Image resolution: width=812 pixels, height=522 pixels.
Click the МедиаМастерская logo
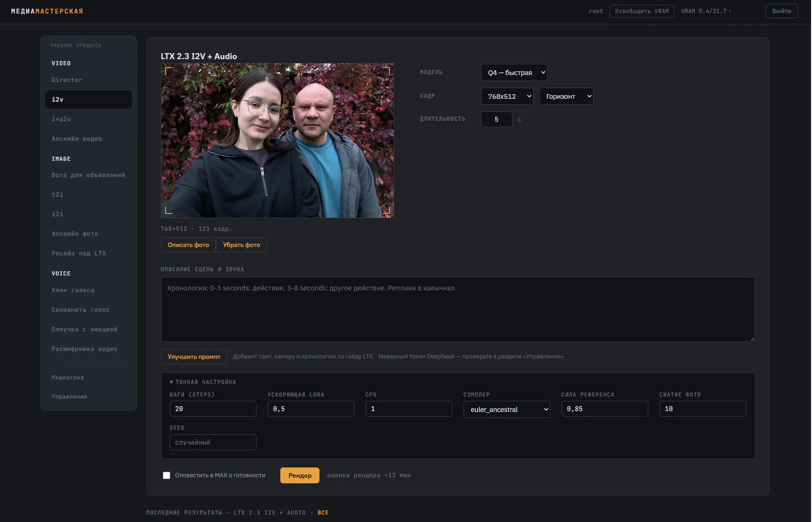pos(47,11)
